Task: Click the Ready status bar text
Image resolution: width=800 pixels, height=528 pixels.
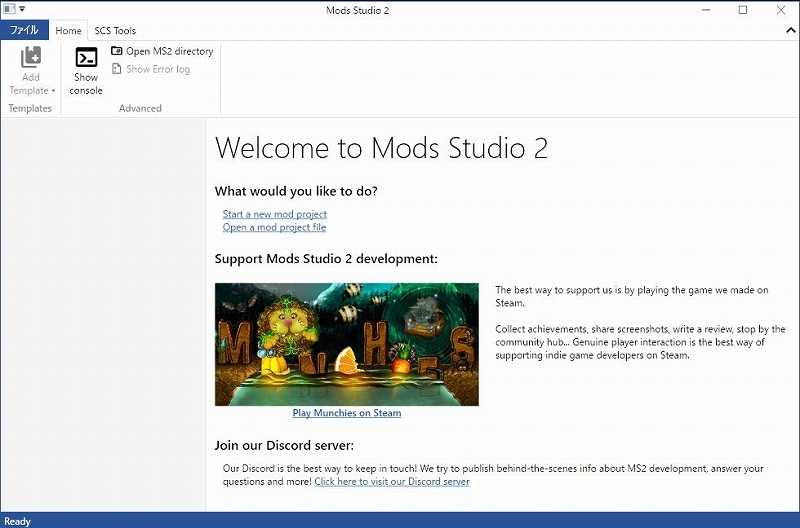Action: tap(17, 521)
